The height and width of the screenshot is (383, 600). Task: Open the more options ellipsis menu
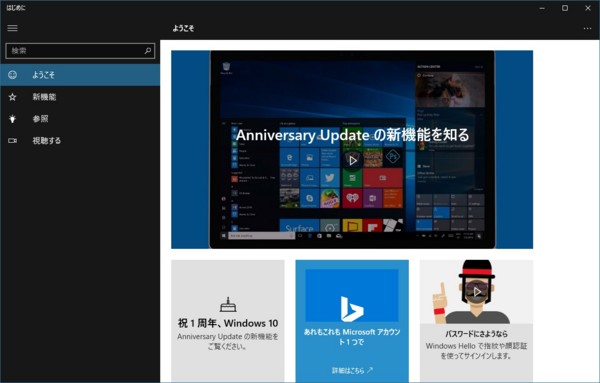(x=587, y=28)
